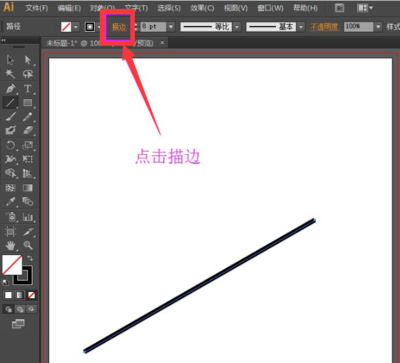The width and height of the screenshot is (400, 363).
Task: Select the Pen tool
Action: coord(10,89)
